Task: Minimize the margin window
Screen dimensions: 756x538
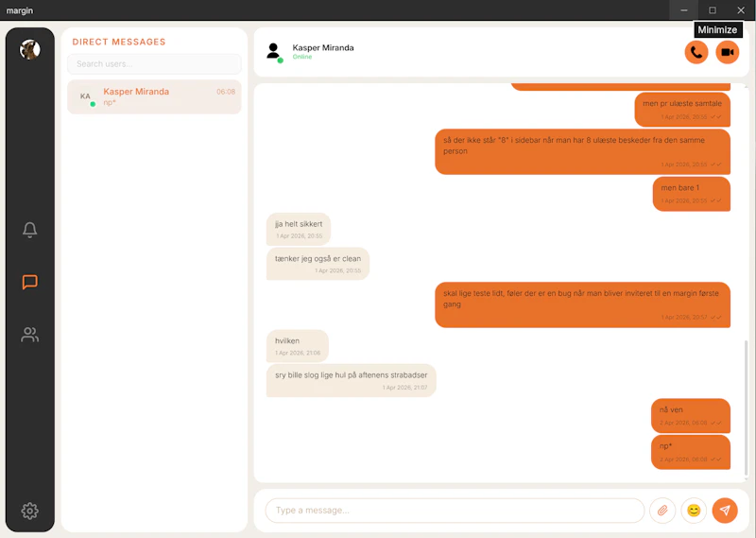Action: 683,10
